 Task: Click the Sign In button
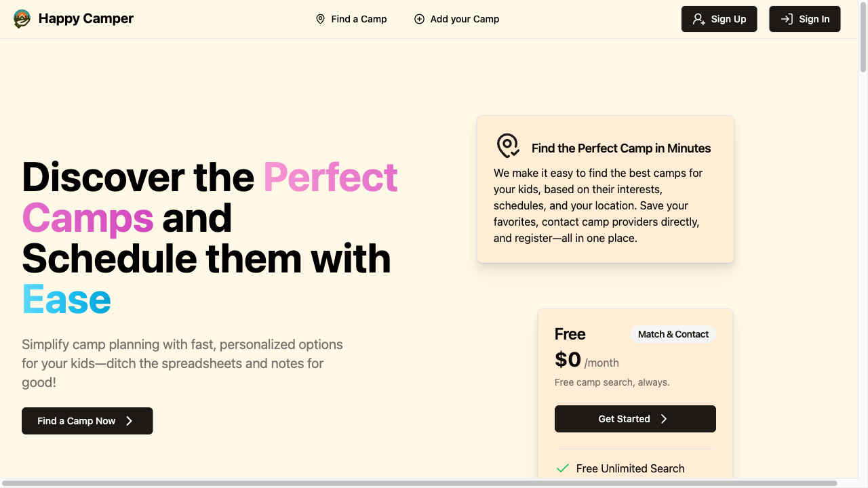tap(804, 19)
